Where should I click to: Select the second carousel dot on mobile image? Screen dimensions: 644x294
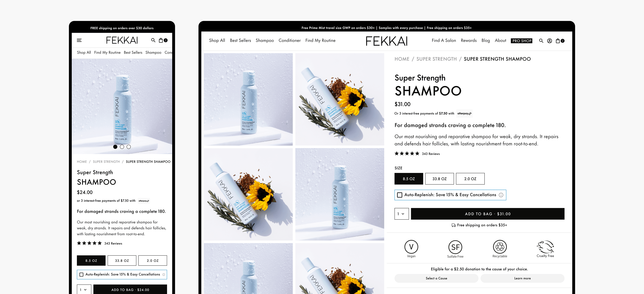pos(122,147)
